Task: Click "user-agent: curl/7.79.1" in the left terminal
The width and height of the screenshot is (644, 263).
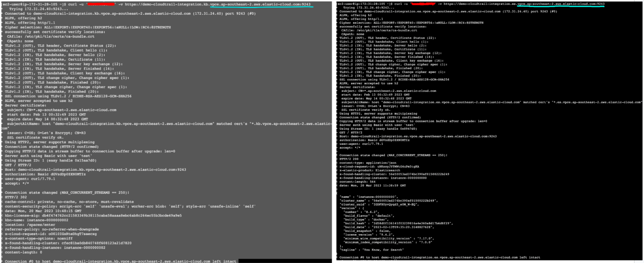Action: 30,179
